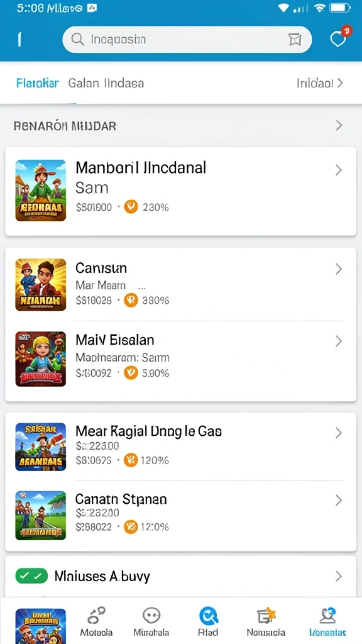This screenshot has width=362, height=644.
Task: Open the Monaaiac profile bottom icon
Action: click(x=327, y=616)
